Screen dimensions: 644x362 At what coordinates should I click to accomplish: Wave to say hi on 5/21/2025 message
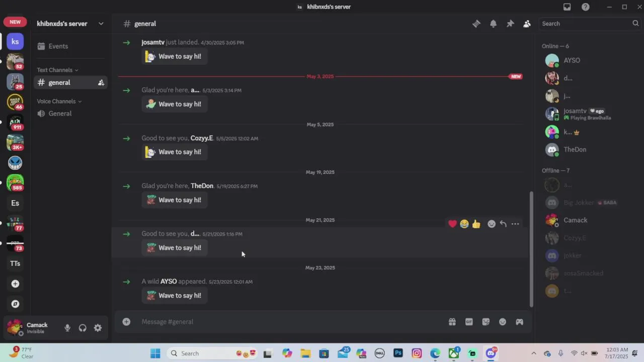(x=175, y=248)
